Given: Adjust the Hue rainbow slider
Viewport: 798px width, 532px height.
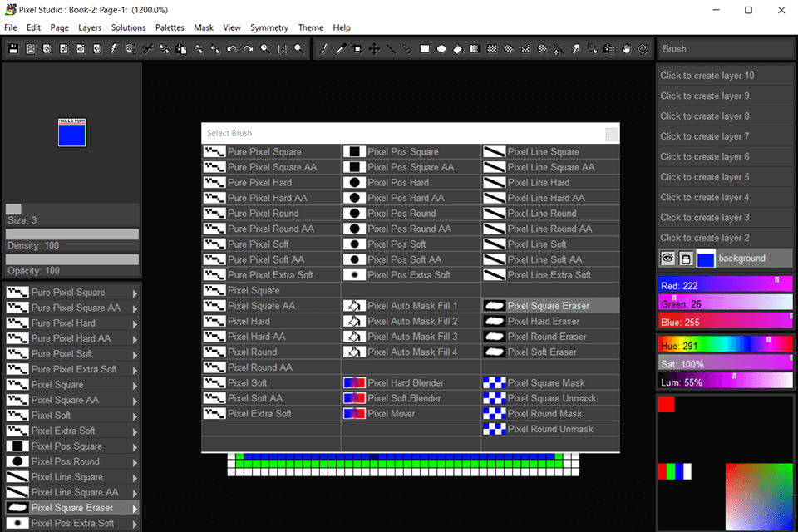Looking at the screenshot, I should point(725,345).
